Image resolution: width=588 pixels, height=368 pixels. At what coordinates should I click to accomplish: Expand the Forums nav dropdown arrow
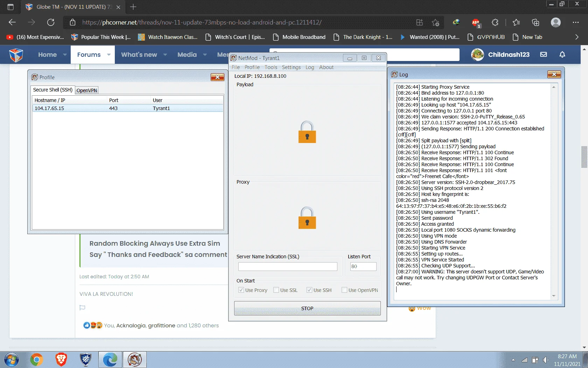109,55
